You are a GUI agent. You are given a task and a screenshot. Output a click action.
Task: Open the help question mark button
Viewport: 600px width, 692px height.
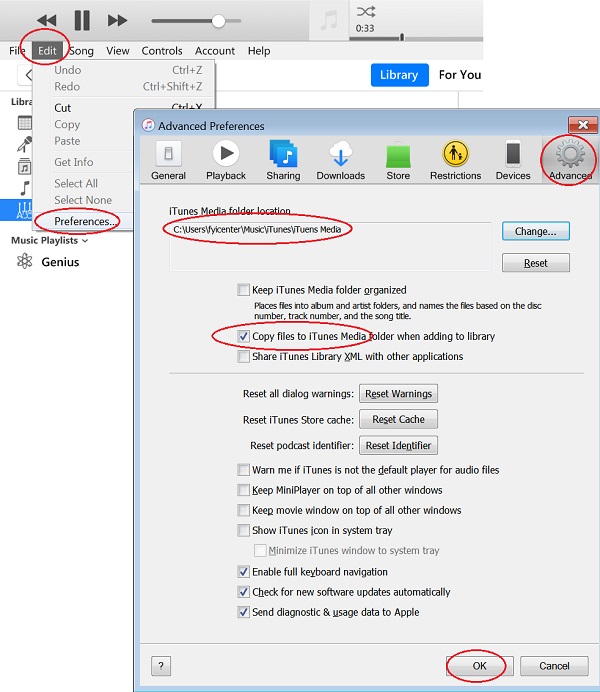[x=161, y=666]
